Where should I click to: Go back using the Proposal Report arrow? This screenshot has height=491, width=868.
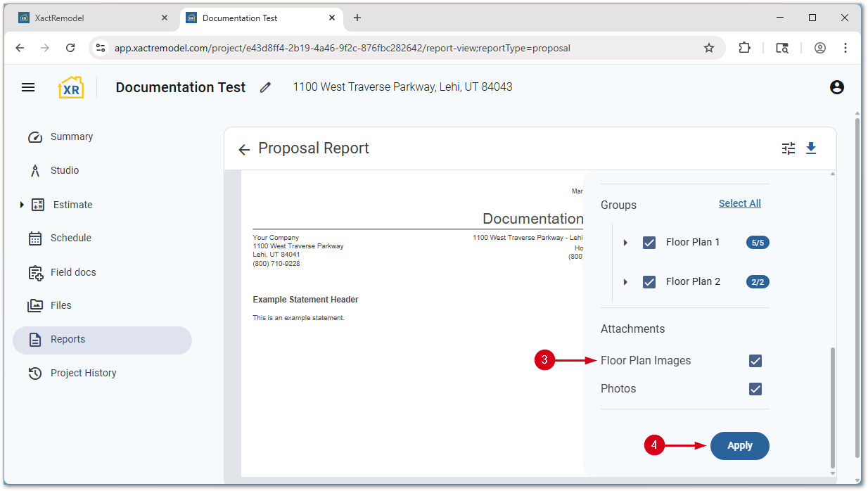(x=244, y=149)
